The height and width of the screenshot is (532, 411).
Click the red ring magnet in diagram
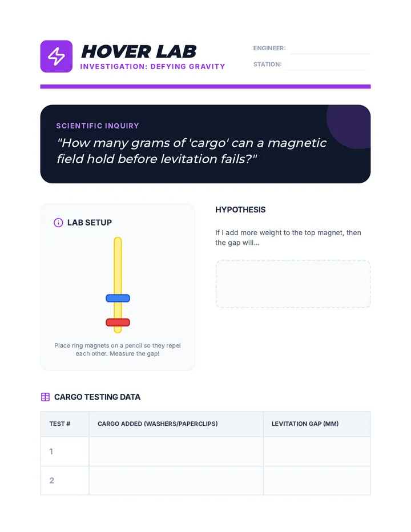[x=118, y=323]
